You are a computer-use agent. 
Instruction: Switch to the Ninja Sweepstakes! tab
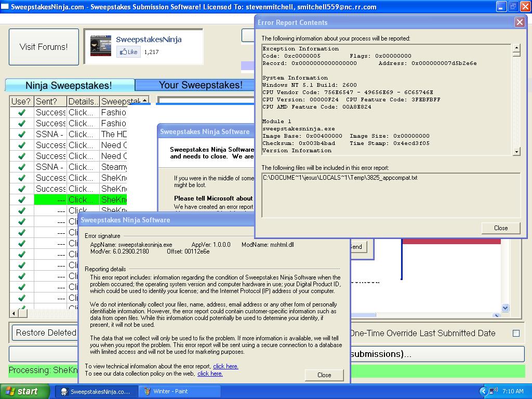69,85
